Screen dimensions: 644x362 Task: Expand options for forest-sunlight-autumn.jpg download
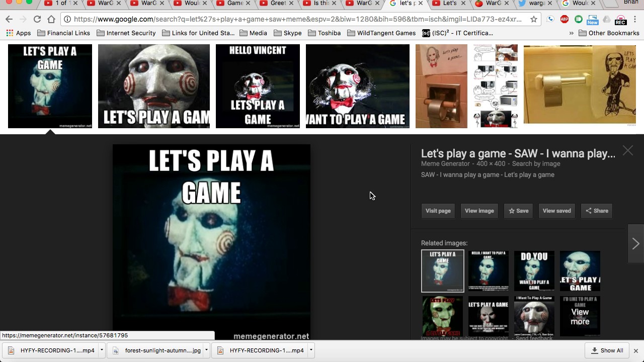tap(206, 350)
